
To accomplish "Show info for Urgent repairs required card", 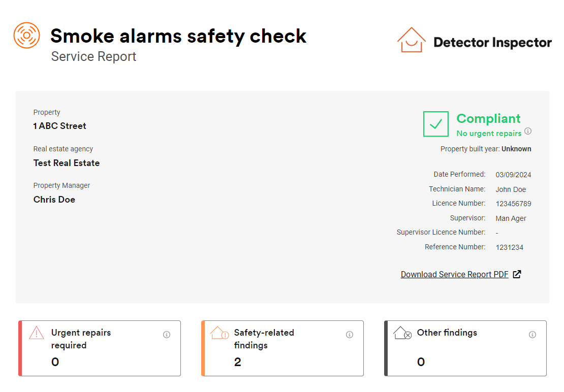I will (167, 335).
